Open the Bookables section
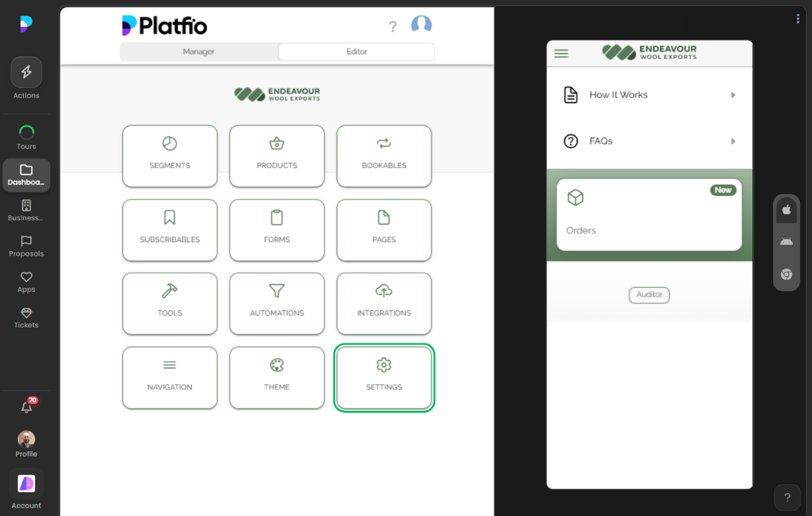This screenshot has width=812, height=516. pyautogui.click(x=384, y=156)
